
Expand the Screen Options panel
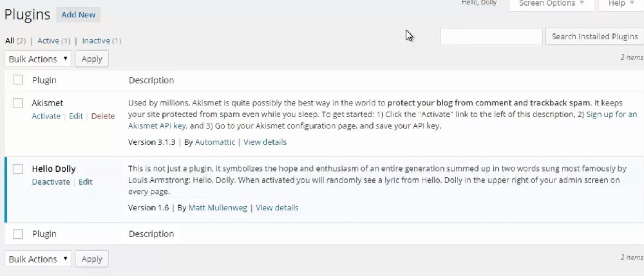551,4
